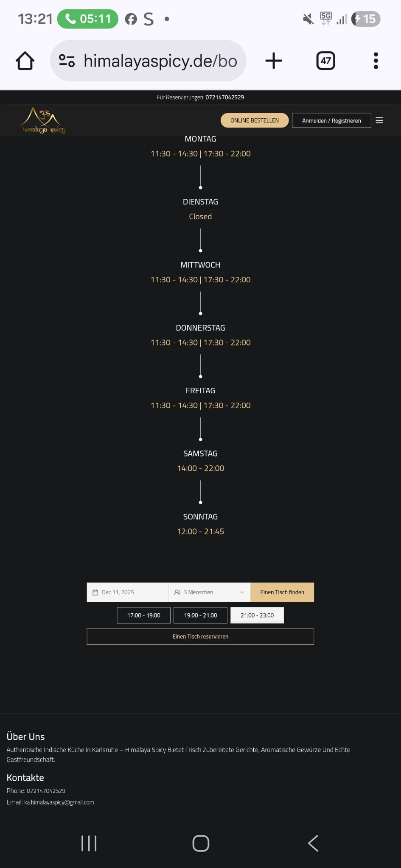Select the 17:00 - 19:00 time slot

coord(143,615)
